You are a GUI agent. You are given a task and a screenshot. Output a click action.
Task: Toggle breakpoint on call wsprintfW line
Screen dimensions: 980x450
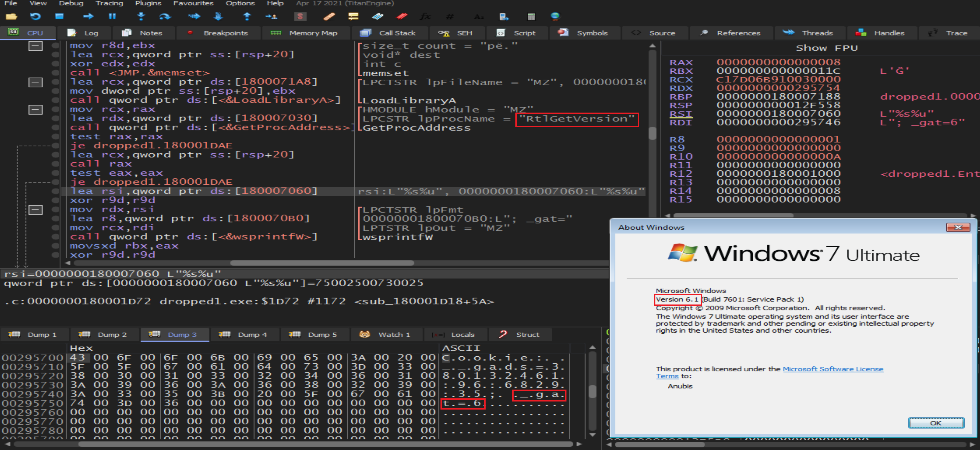pyautogui.click(x=55, y=237)
